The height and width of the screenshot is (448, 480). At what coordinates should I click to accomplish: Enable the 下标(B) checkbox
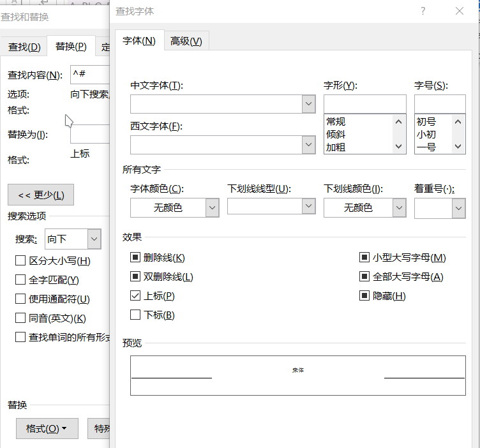point(135,315)
